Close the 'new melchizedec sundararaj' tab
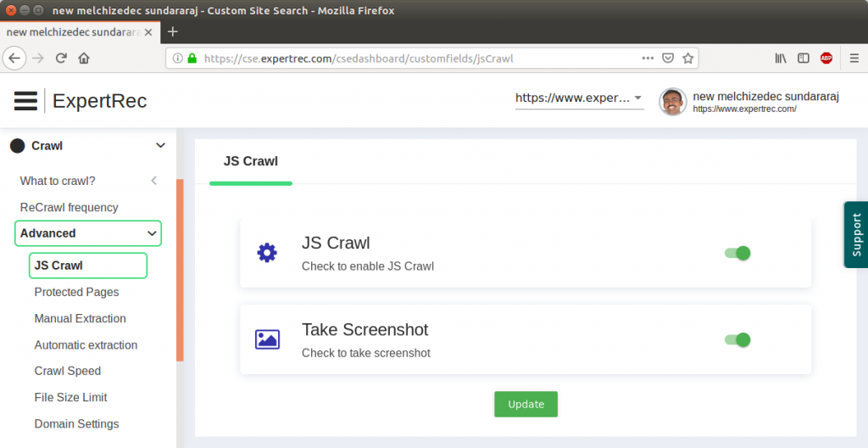Viewport: 868px width, 448px height. click(147, 32)
